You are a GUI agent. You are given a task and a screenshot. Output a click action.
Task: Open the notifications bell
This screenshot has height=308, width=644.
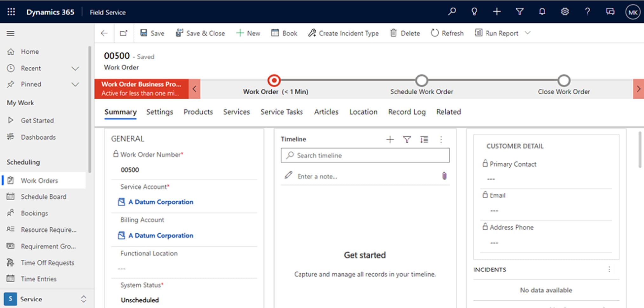click(x=542, y=12)
